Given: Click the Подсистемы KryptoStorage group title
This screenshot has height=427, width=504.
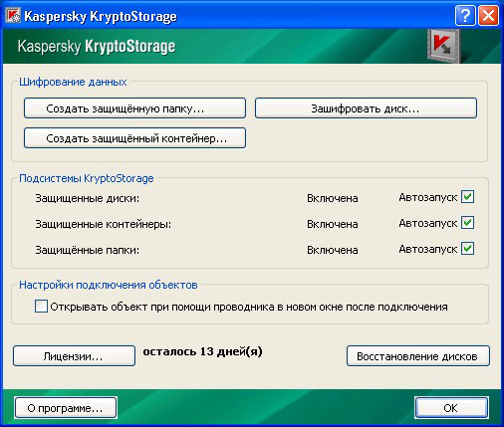Looking at the screenshot, I should tap(87, 178).
